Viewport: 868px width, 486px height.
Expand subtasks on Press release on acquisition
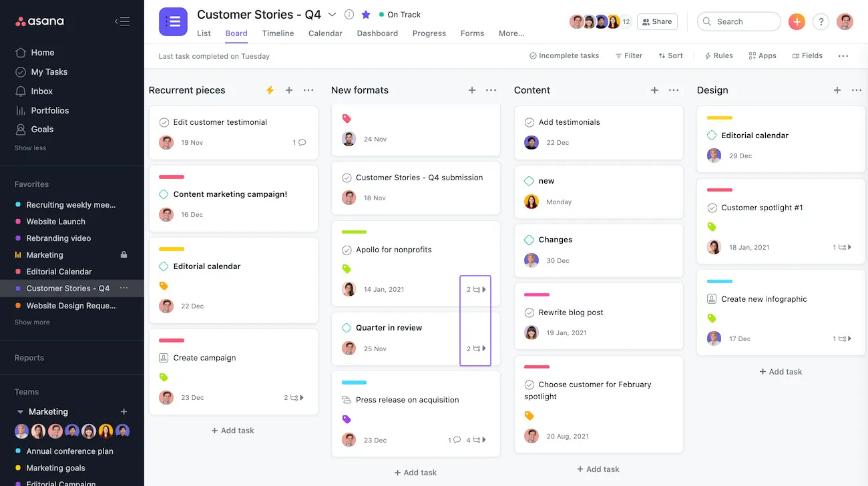click(477, 440)
